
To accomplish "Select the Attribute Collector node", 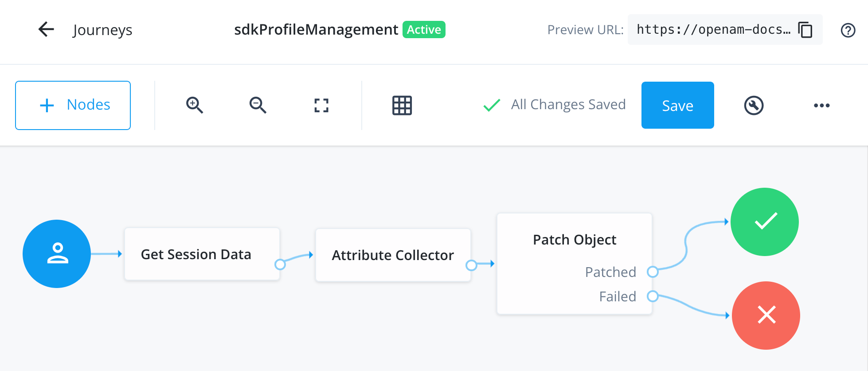I will (392, 255).
